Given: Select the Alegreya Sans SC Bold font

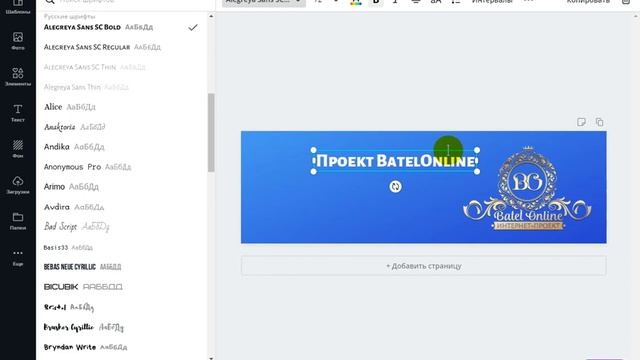Looking at the screenshot, I should click(x=121, y=27).
